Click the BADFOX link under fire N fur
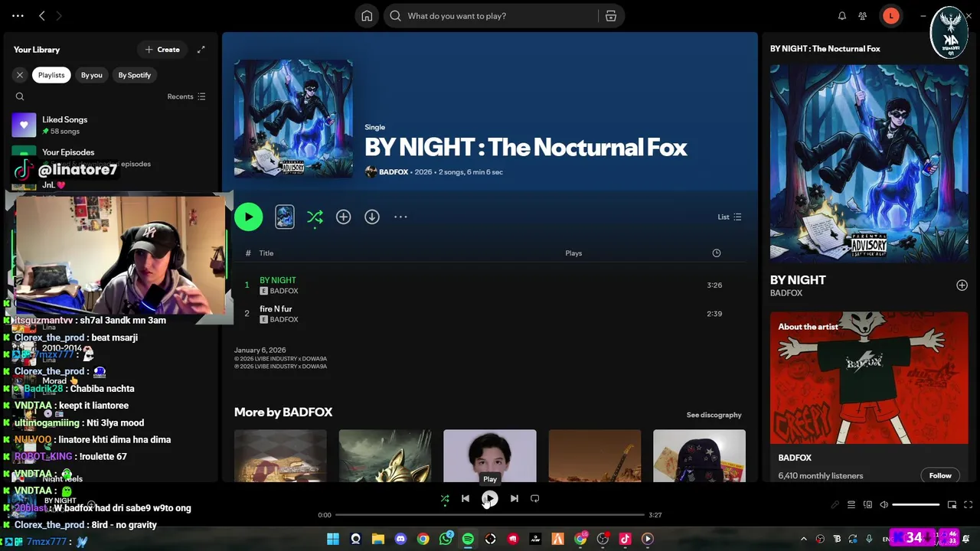980x551 pixels. pyautogui.click(x=284, y=319)
